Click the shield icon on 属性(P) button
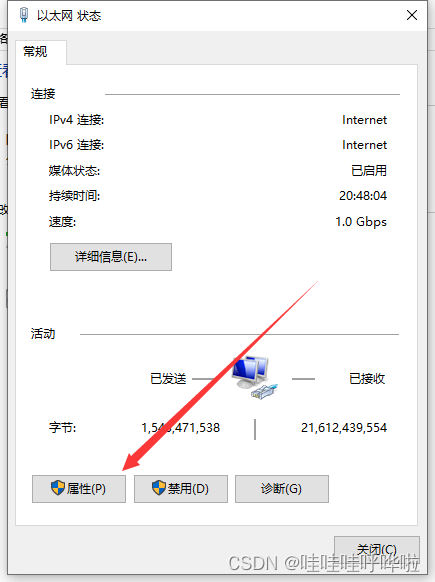Screen dimensions: 435x582 point(58,488)
